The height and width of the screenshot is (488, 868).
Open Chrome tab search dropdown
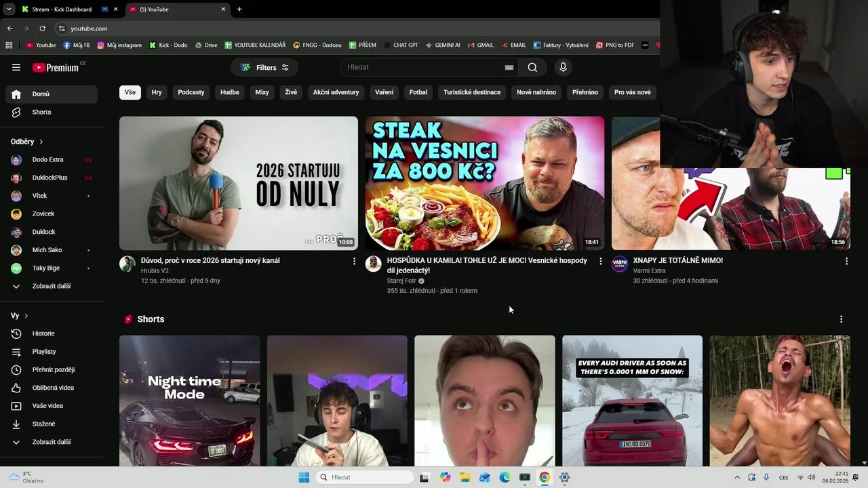pos(9,9)
